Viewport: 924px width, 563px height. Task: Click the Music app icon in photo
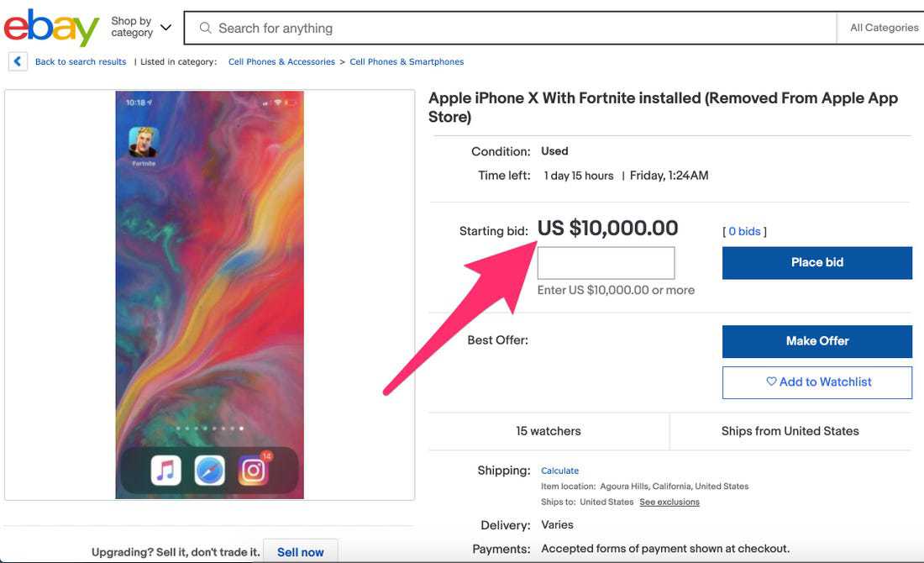[166, 471]
